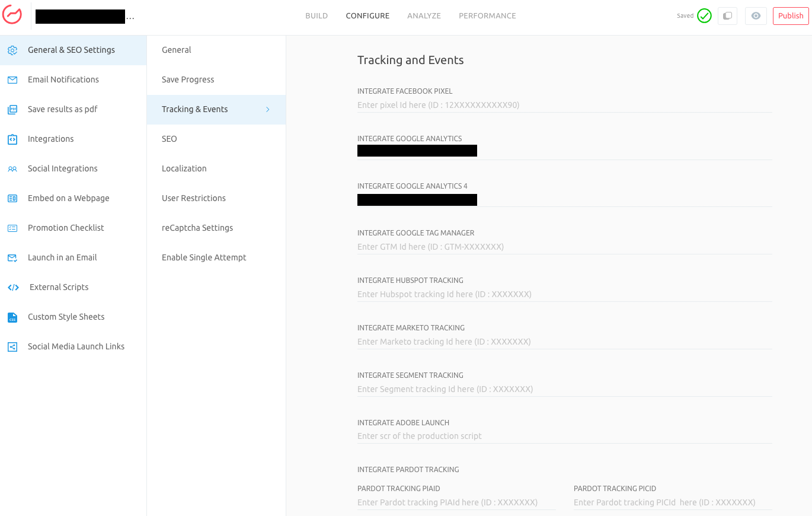Open User Restrictions settings

[x=216, y=199]
